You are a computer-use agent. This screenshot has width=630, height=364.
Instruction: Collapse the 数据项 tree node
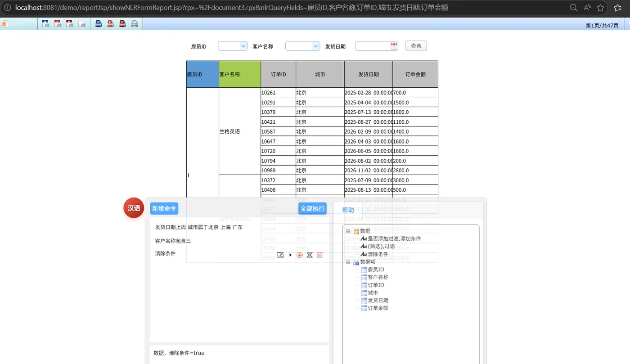coord(348,262)
